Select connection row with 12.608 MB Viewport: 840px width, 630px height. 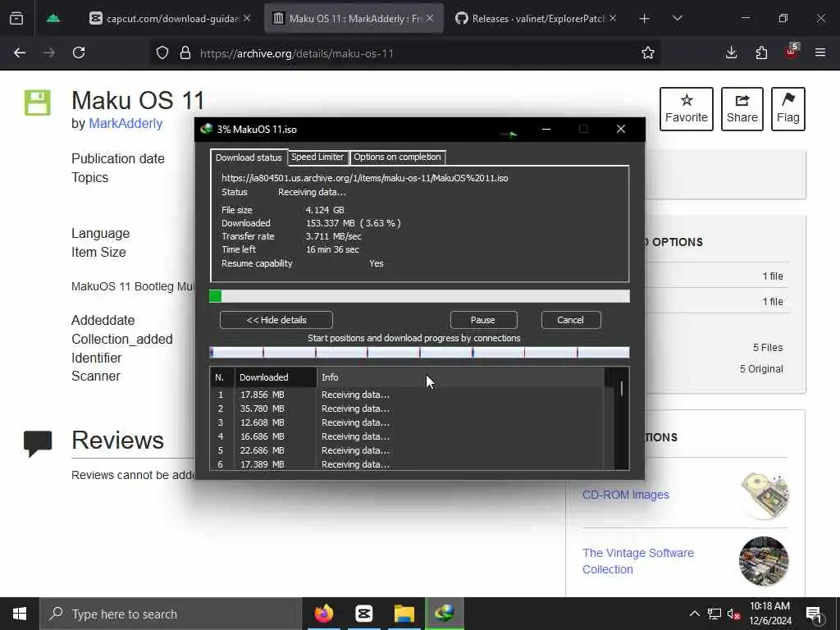point(407,422)
